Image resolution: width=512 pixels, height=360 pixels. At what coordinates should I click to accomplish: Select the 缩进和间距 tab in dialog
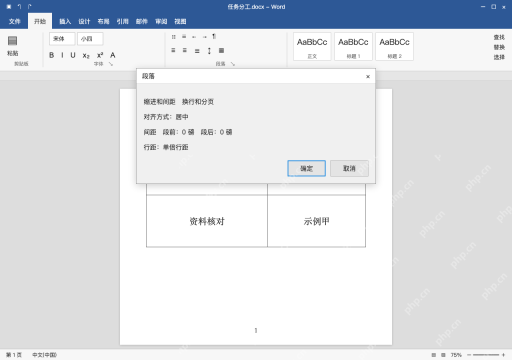coord(159,102)
